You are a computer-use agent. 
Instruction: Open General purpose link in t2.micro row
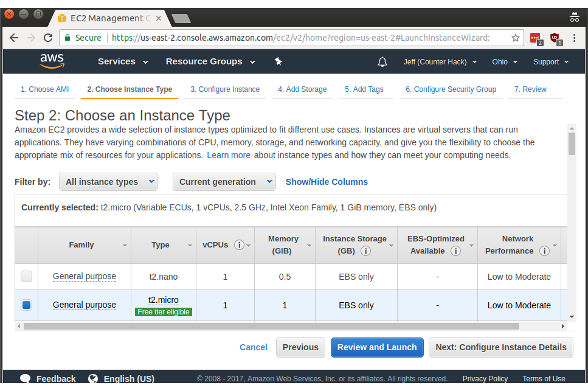click(85, 305)
